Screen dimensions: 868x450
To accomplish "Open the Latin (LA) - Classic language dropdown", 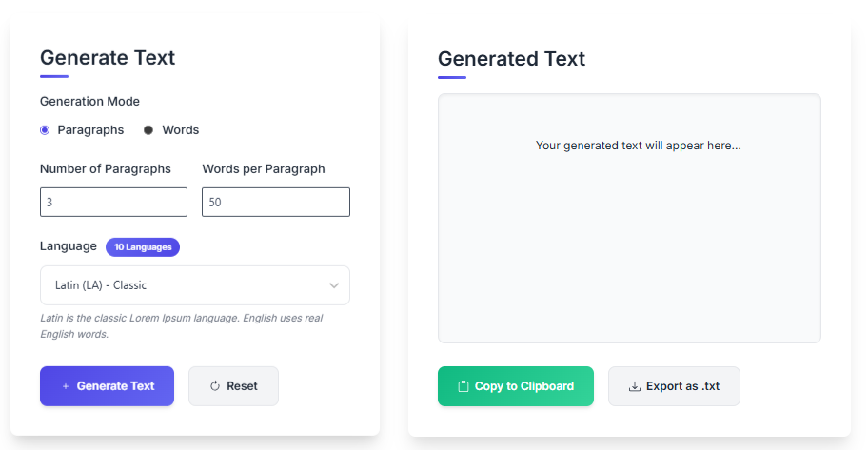I will coord(194,285).
